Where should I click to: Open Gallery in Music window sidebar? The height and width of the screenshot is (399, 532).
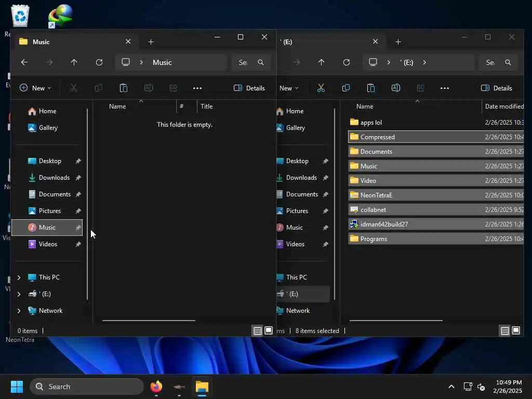point(47,128)
